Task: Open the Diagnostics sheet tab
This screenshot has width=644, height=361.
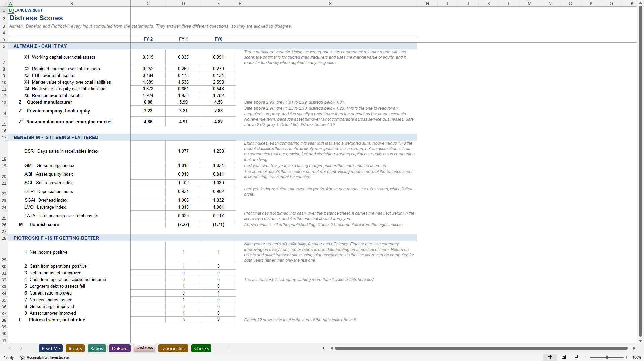Action: 173,348
